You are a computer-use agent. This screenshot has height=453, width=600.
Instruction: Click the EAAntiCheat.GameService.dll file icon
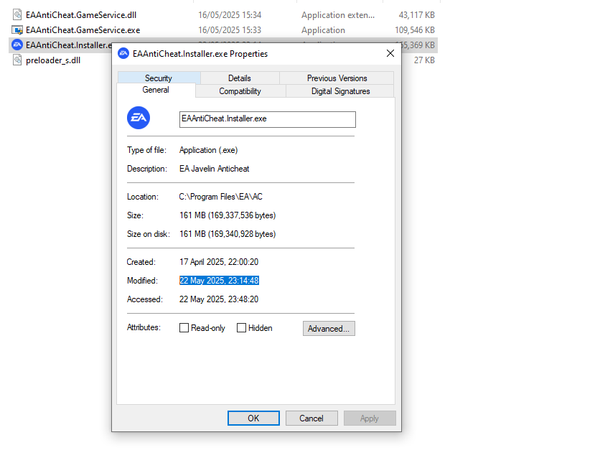[17, 15]
